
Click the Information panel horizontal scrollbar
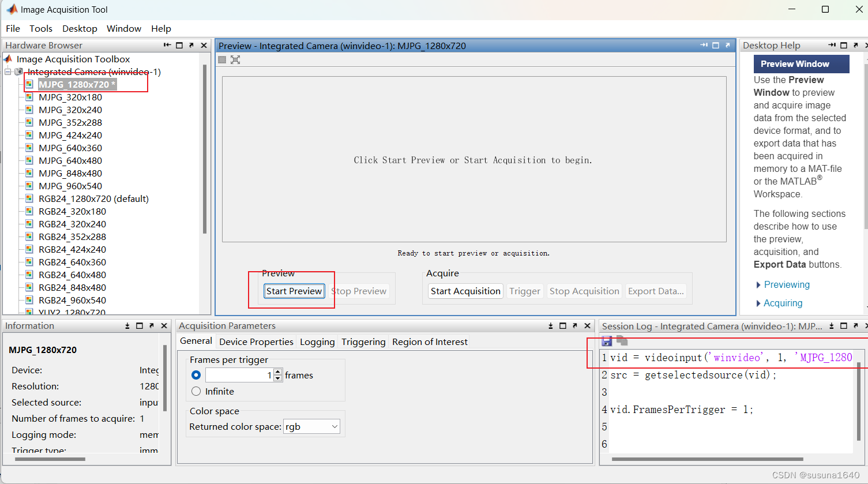50,459
